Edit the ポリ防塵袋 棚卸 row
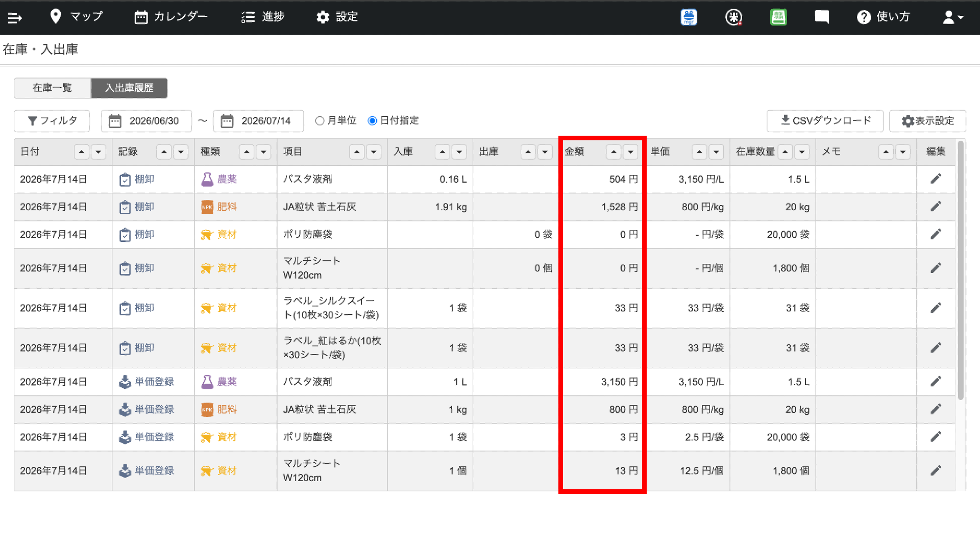980x551 pixels. (x=936, y=234)
